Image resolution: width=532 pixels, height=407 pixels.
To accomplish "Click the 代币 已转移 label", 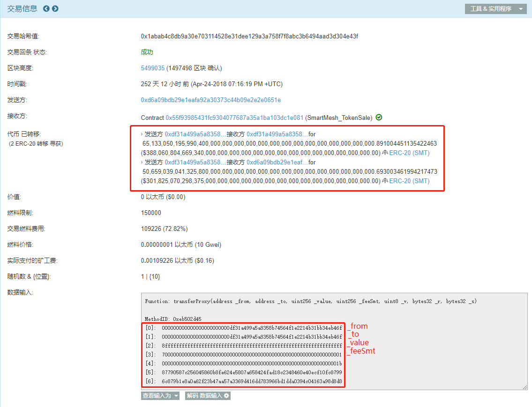I will coord(24,134).
